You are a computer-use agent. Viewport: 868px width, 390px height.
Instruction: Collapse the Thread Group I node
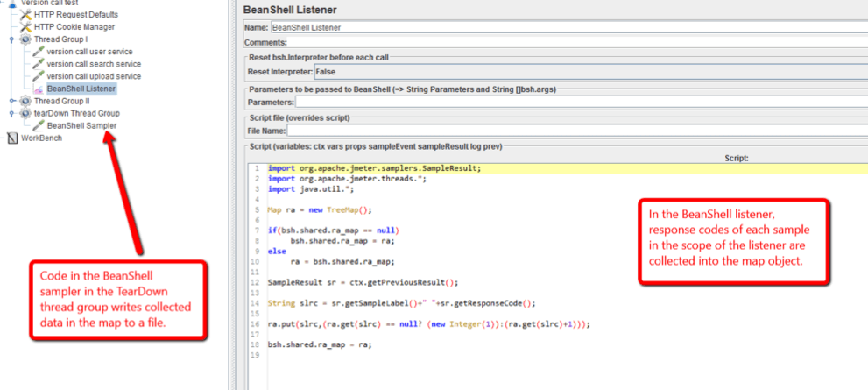(12, 40)
